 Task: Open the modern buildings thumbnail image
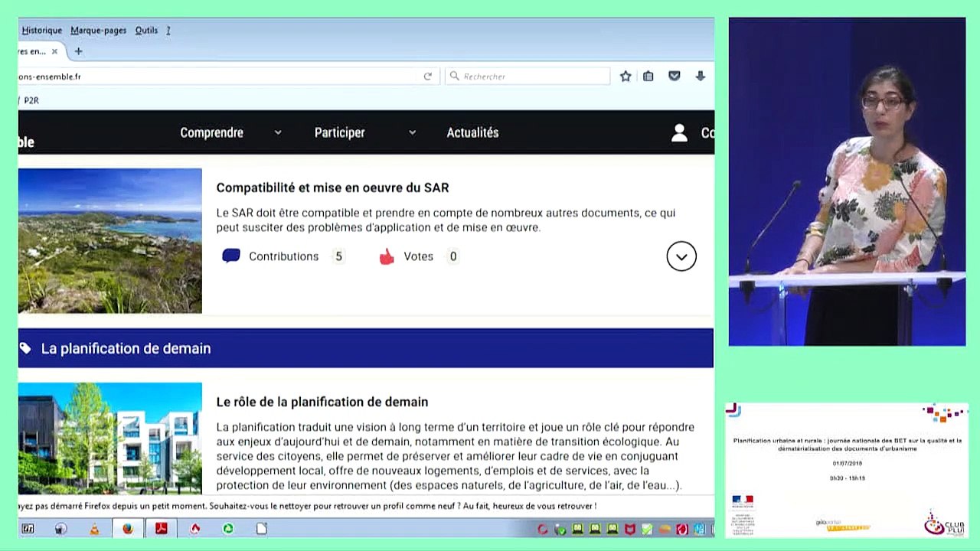[110, 439]
